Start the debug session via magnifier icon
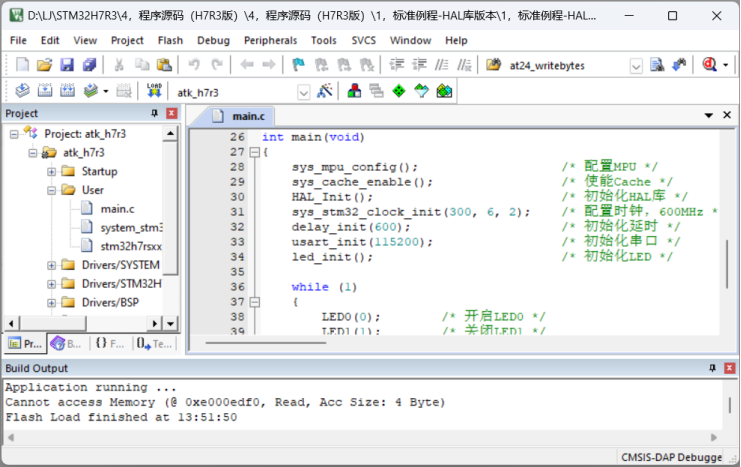This screenshot has height=467, width=741. coord(711,65)
